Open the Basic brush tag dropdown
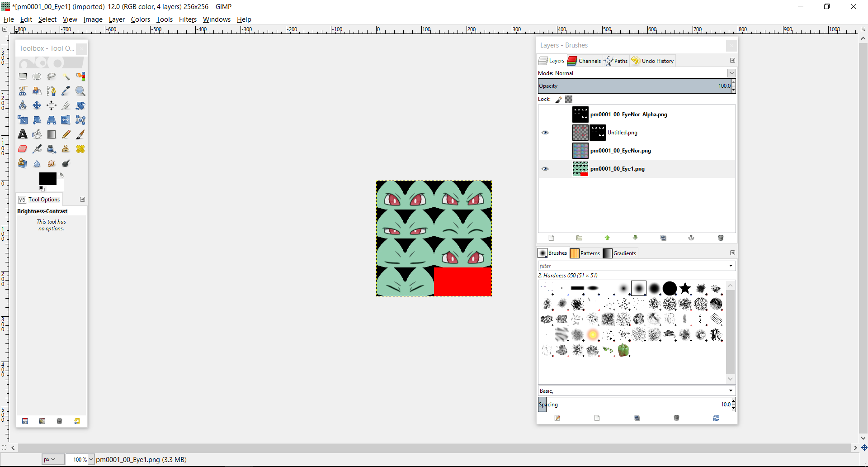This screenshot has height=467, width=868. point(731,391)
